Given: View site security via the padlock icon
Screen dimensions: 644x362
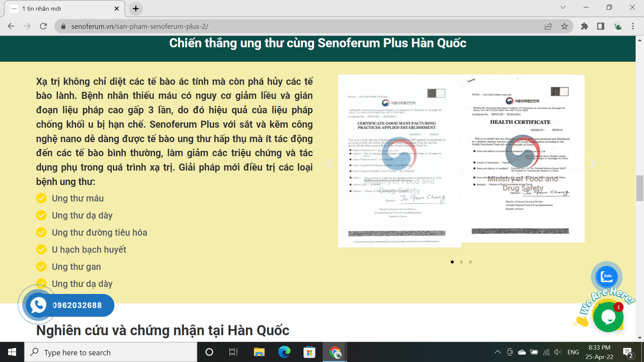Looking at the screenshot, I should 63,25.
